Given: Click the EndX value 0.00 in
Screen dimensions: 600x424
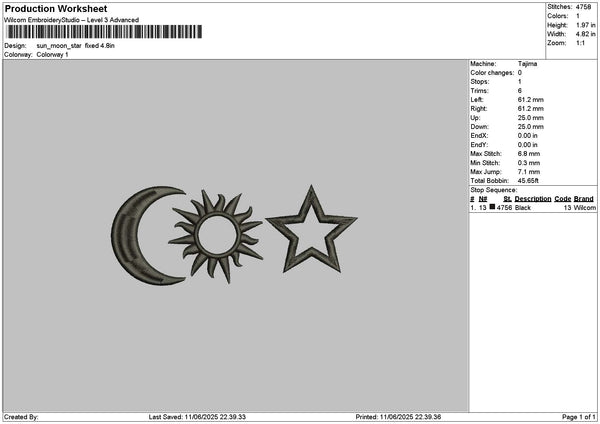Looking at the screenshot, I should tap(528, 136).
